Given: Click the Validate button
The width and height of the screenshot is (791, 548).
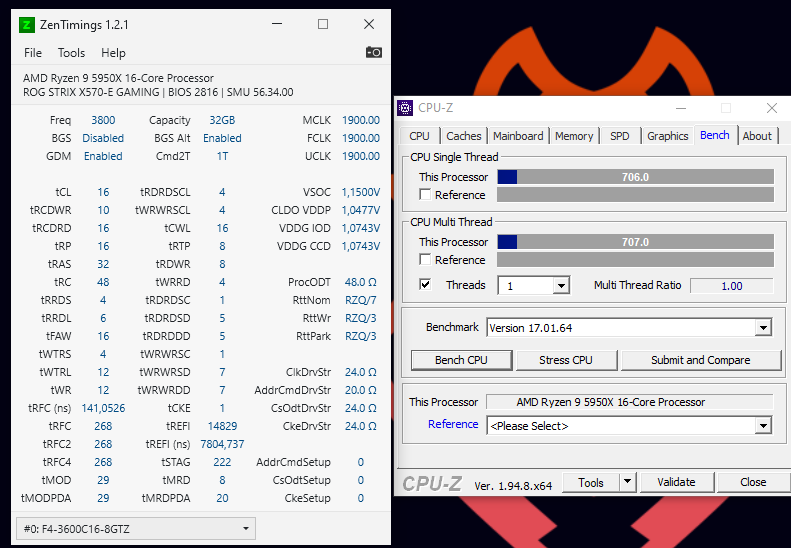Looking at the screenshot, I should [x=676, y=482].
